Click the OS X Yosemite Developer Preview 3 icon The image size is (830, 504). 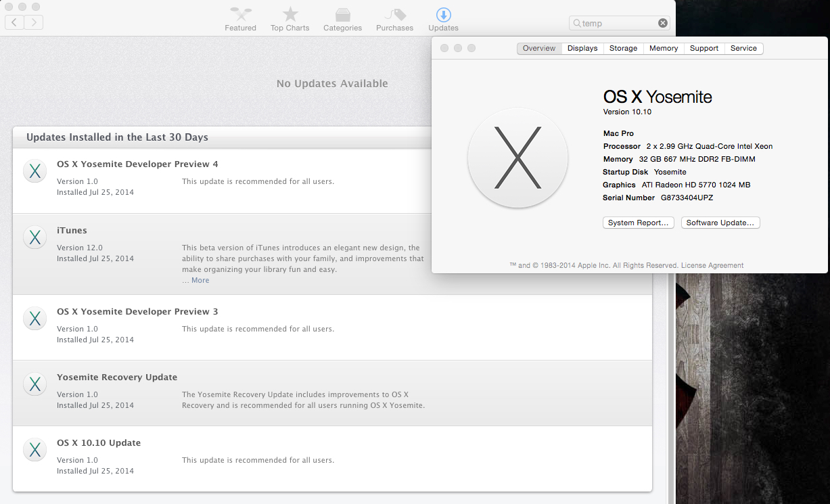[x=34, y=319]
